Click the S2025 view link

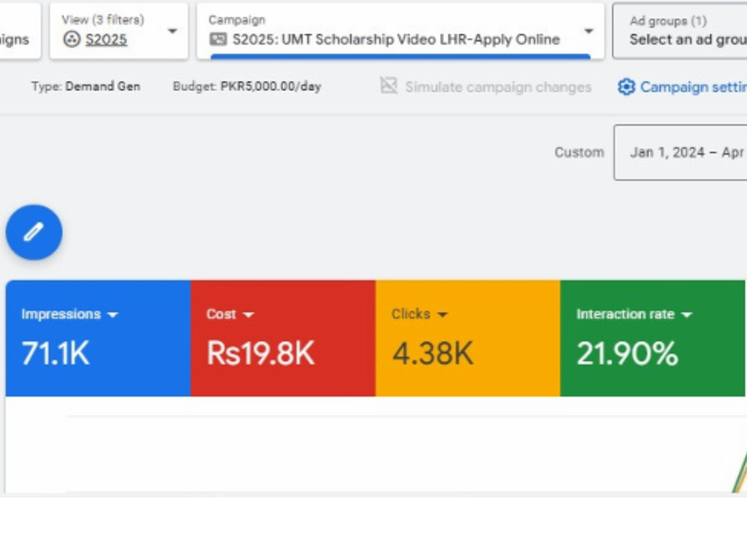(x=106, y=40)
